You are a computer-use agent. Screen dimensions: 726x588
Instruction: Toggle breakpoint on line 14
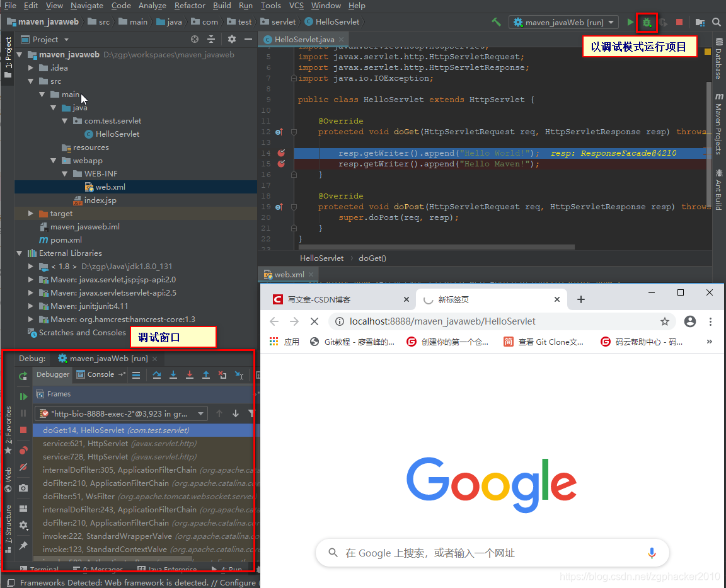(281, 153)
